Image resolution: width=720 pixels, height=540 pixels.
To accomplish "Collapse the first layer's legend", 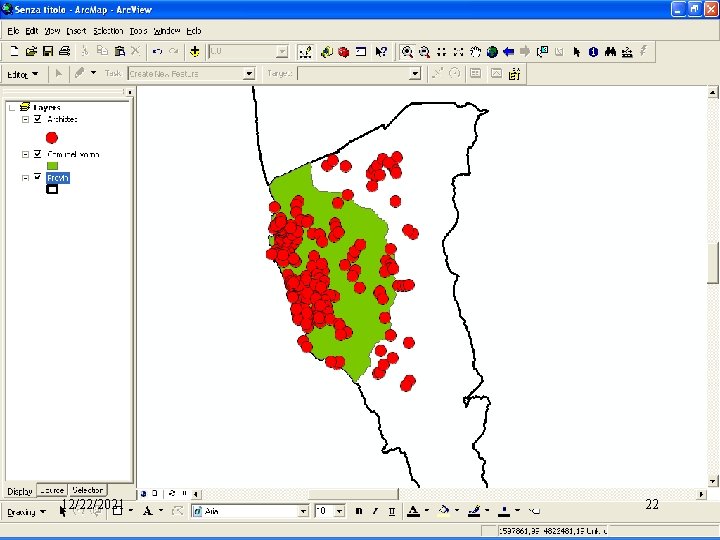I will pos(25,119).
